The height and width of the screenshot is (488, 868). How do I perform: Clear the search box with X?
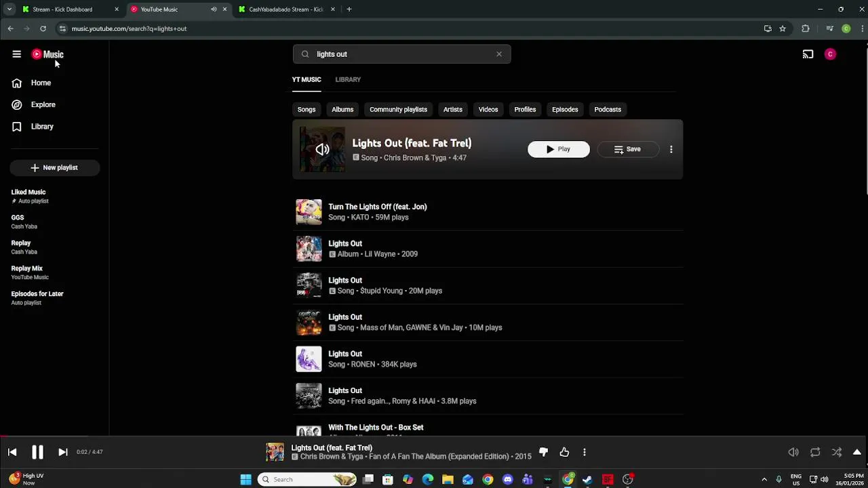pyautogui.click(x=499, y=54)
